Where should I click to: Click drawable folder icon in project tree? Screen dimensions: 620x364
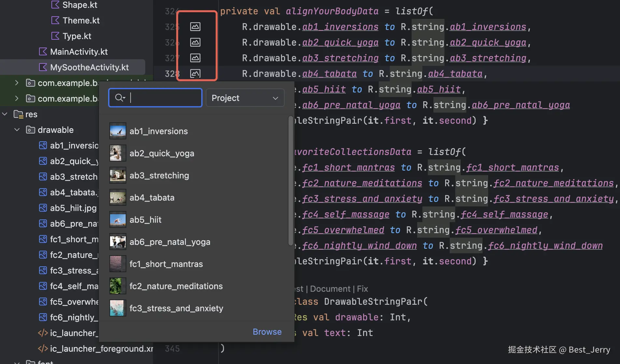[x=31, y=130]
